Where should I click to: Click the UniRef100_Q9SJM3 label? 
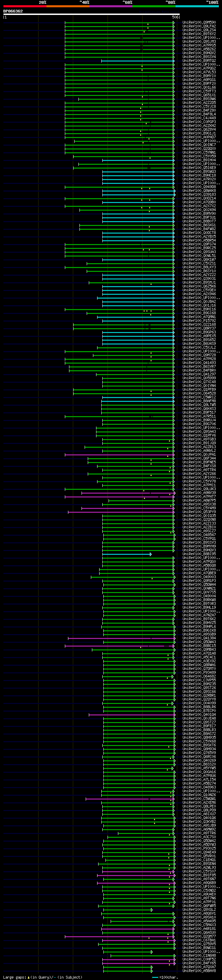pyautogui.click(x=199, y=41)
